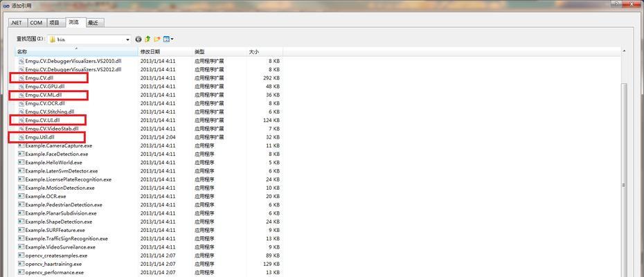Go up one folder level
Viewport: 644px width, 277px height.
click(x=147, y=39)
